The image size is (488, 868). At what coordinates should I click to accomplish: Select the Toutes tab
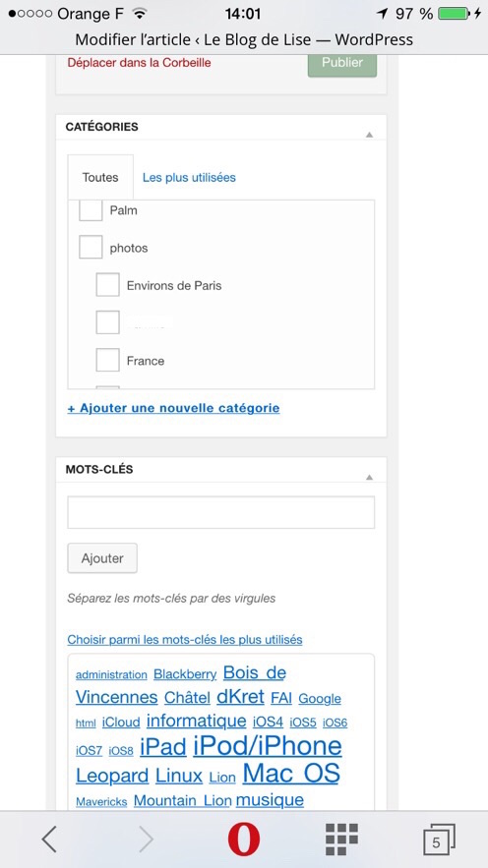tap(100, 177)
